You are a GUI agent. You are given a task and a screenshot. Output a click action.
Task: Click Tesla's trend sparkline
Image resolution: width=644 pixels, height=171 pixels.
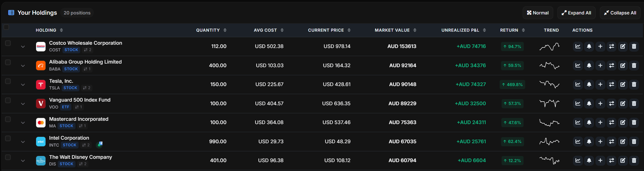[x=549, y=84]
